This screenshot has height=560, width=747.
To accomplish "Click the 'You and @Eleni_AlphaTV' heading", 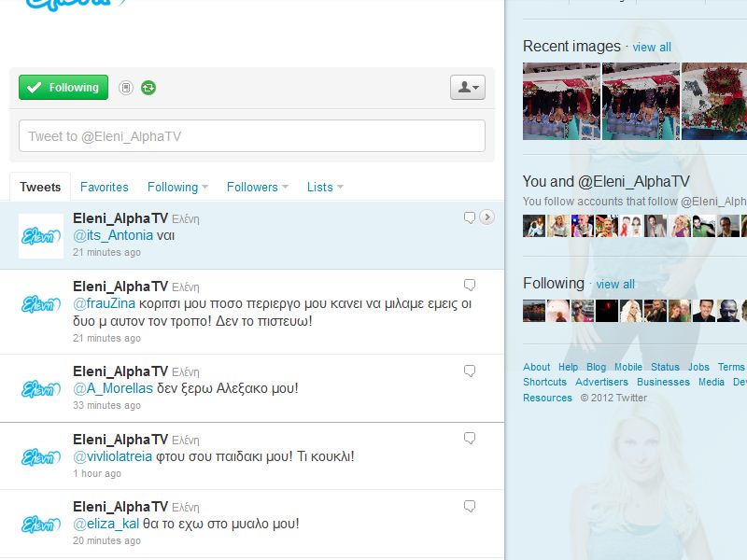I will [x=606, y=181].
